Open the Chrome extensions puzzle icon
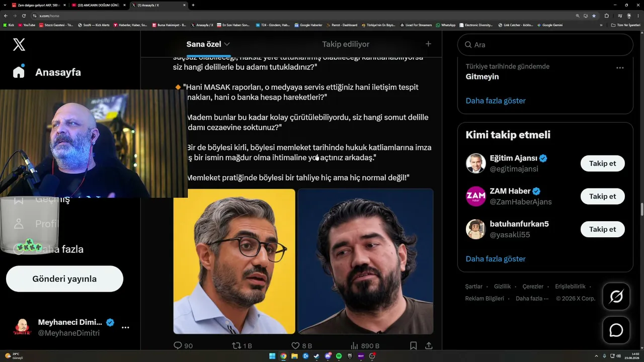 click(606, 16)
